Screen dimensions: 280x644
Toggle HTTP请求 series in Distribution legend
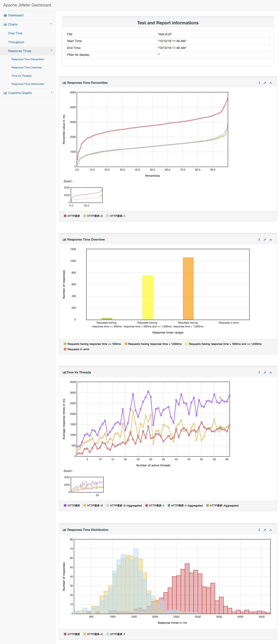tap(72, 634)
